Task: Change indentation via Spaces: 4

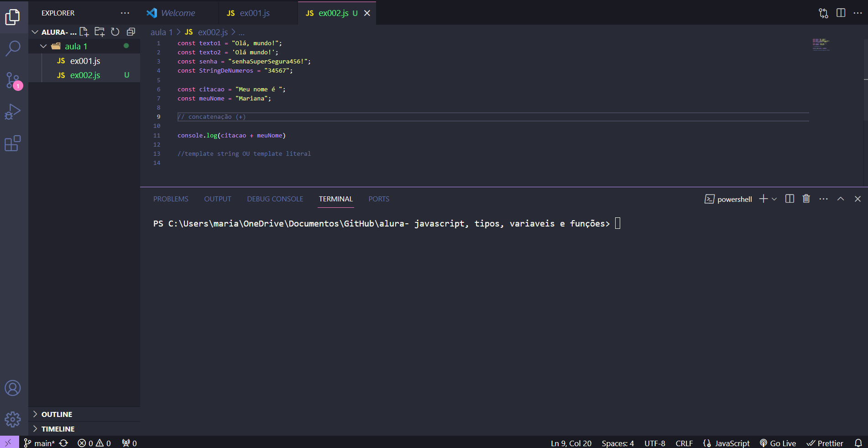Action: pyautogui.click(x=617, y=443)
